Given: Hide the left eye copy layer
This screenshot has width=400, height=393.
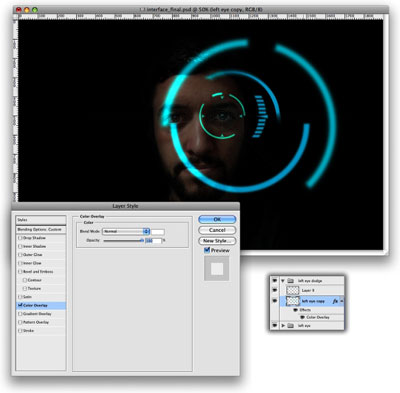Looking at the screenshot, I should coord(275,301).
